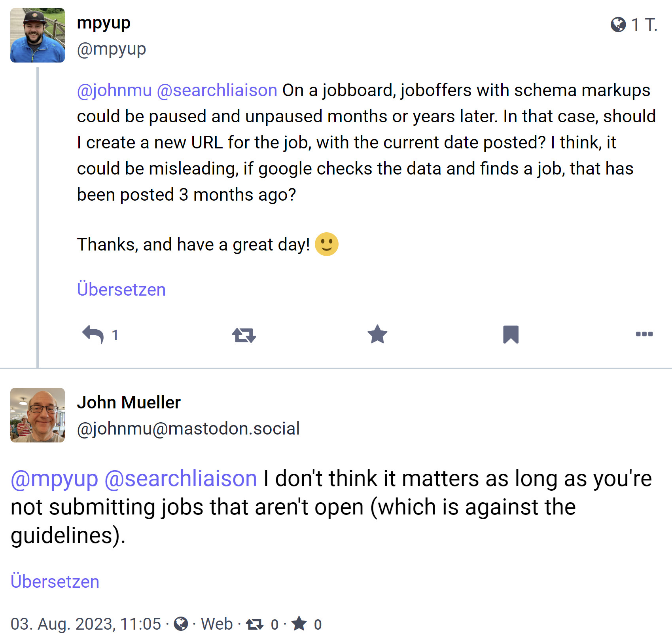Reply to mpyup's post
Screen dimensions: 672x634
coord(94,334)
